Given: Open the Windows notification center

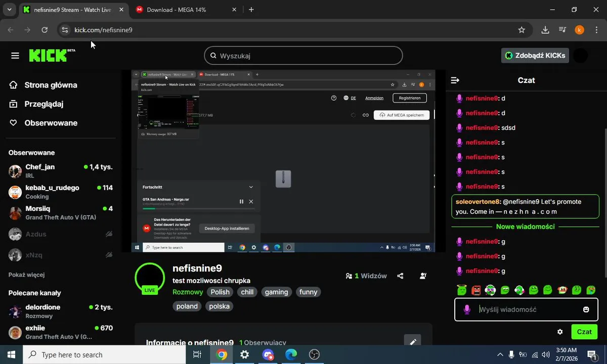Looking at the screenshot, I should coord(591,355).
